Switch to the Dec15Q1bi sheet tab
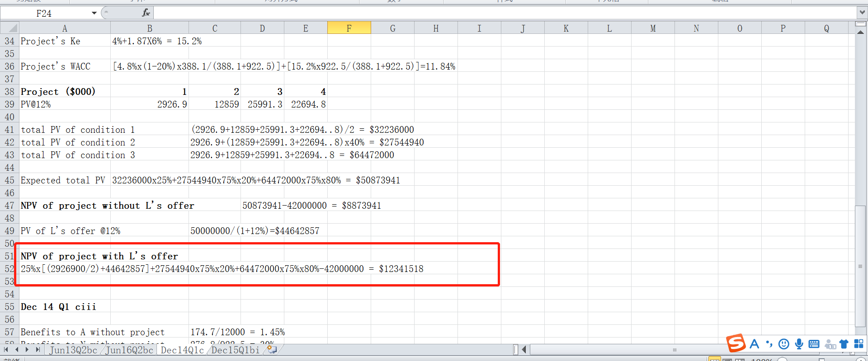This screenshot has height=361, width=868. pos(235,350)
